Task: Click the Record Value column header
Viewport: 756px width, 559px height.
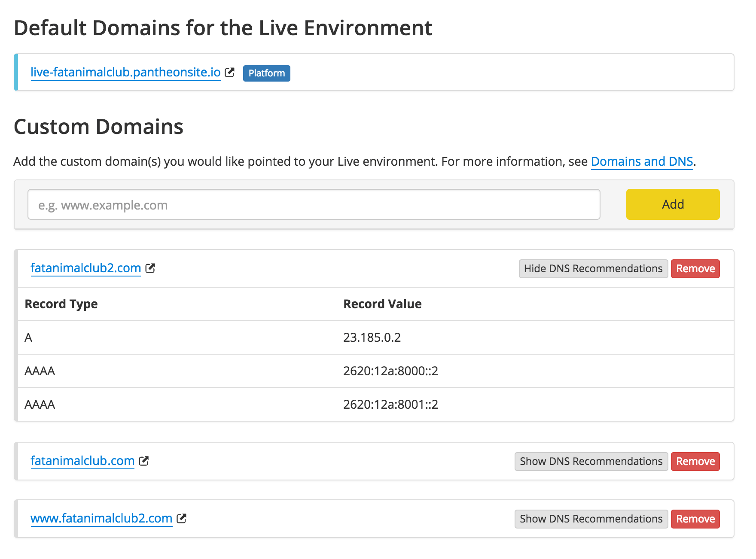Action: coord(382,304)
